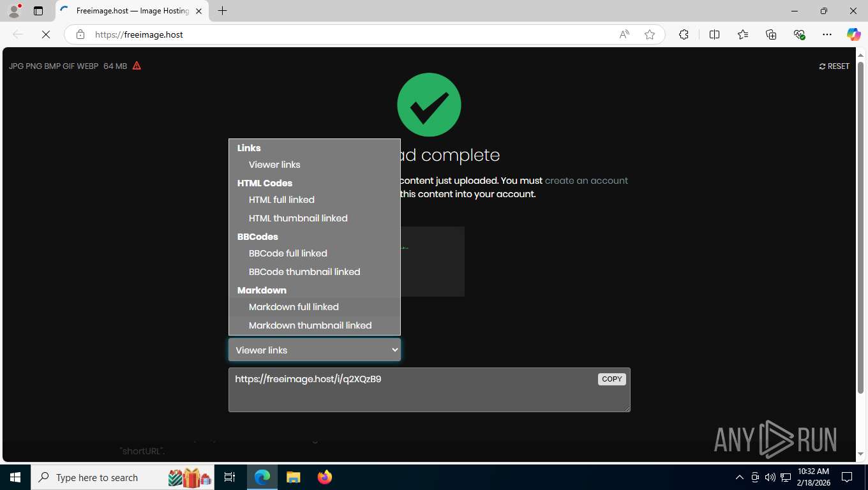Image resolution: width=868 pixels, height=490 pixels.
Task: Open notification center icon
Action: pos(847,477)
